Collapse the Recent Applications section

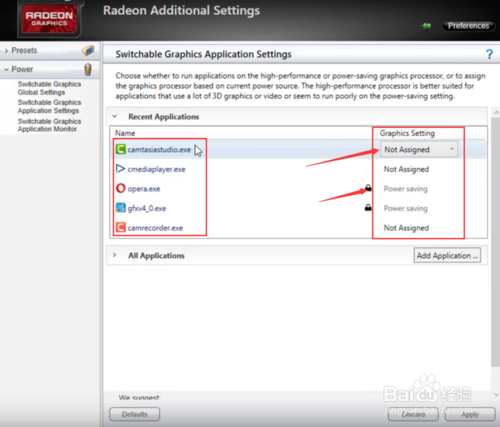[115, 116]
